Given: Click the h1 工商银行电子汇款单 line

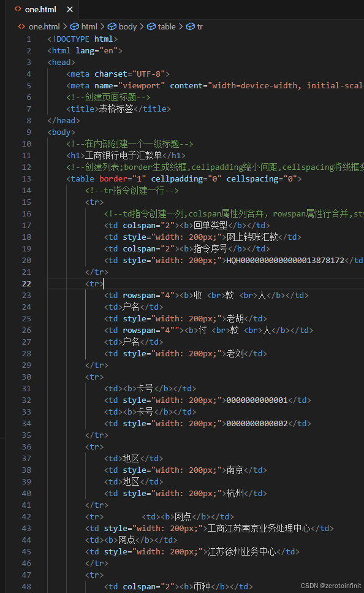Looking at the screenshot, I should point(126,155).
